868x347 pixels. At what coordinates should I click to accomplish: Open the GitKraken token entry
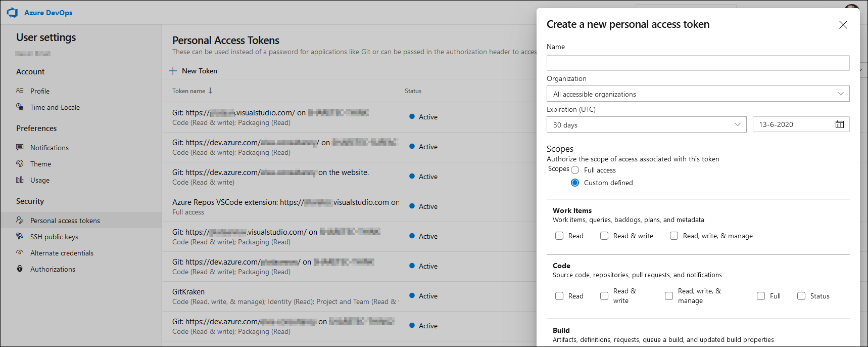pos(188,292)
